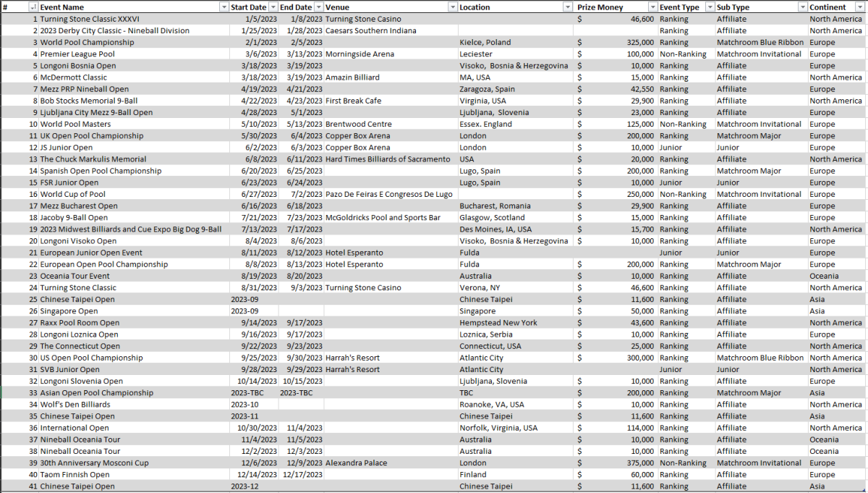Viewport: 868px width, 493px height.
Task: Click the Continent column header
Action: pos(827,7)
